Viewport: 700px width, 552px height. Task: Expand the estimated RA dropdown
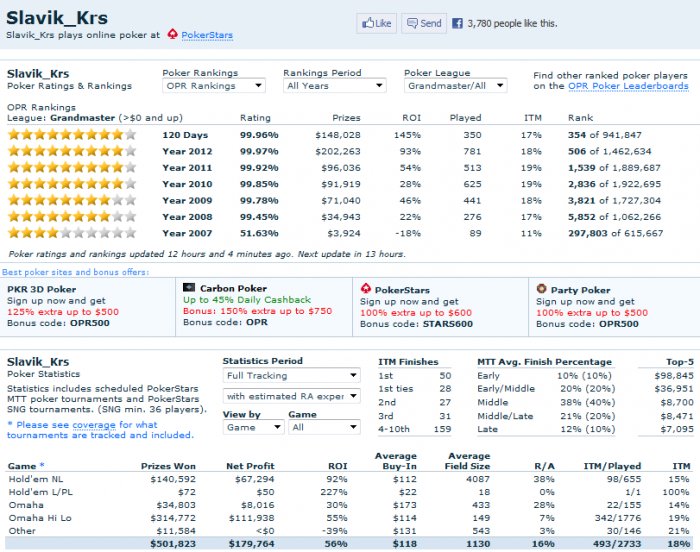coord(292,396)
